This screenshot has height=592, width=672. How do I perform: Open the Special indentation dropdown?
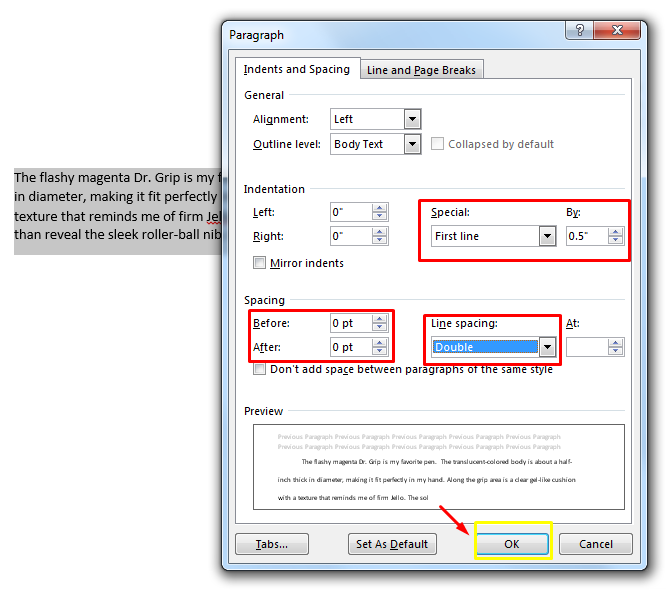pos(547,236)
